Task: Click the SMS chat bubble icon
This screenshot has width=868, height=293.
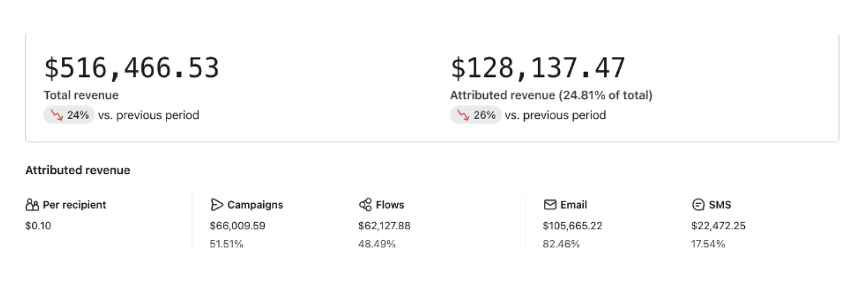Action: click(x=698, y=205)
